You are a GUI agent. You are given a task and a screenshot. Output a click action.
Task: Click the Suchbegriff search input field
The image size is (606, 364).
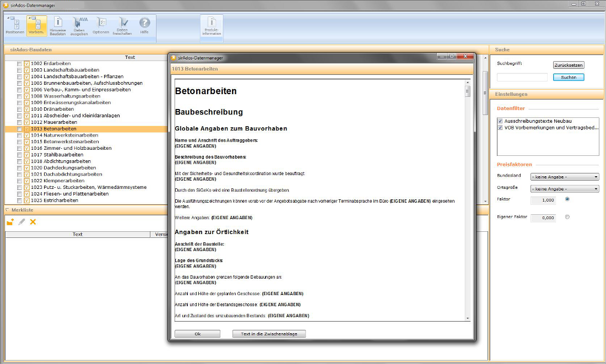(522, 78)
